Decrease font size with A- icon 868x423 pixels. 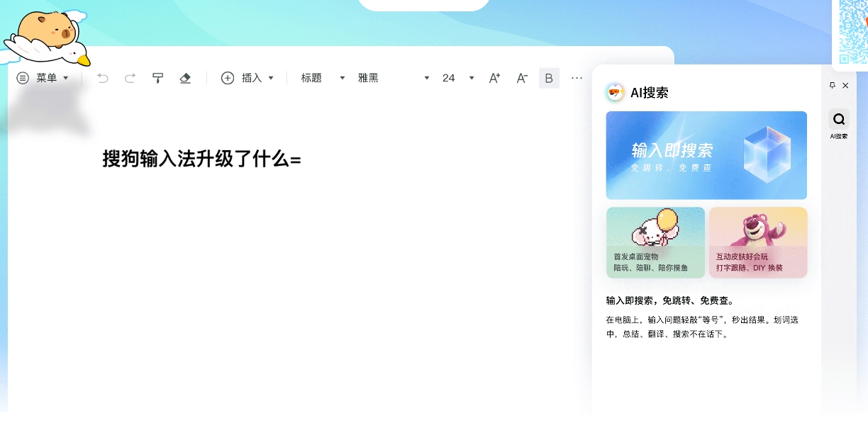(522, 78)
